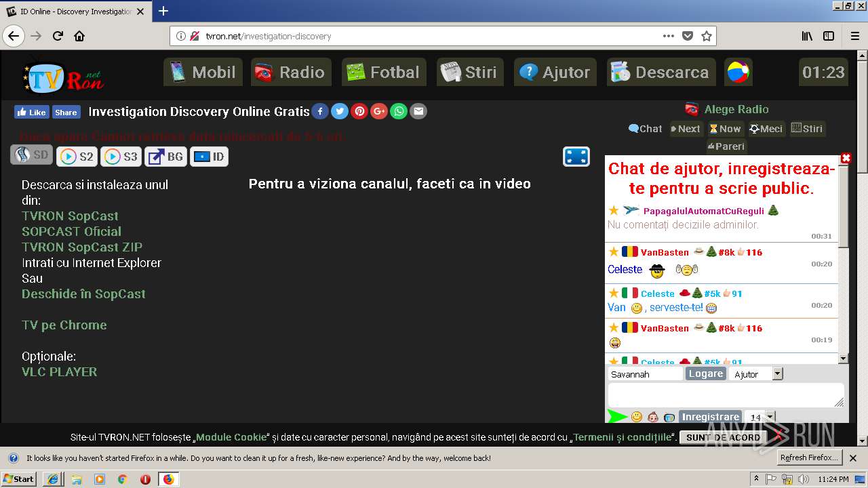
Task: Open the Stiri menu in site header
Action: 469,72
